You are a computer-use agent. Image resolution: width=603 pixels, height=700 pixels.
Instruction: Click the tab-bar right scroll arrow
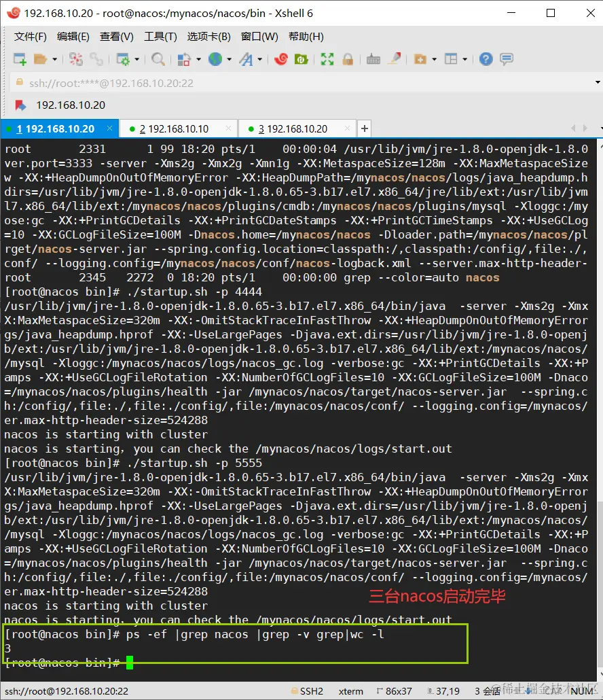point(585,128)
